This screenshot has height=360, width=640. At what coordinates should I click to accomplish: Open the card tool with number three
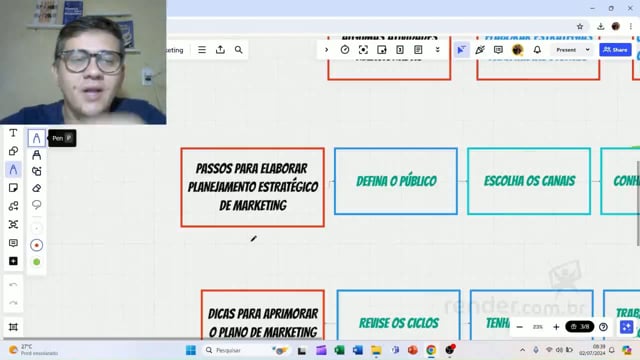400,50
